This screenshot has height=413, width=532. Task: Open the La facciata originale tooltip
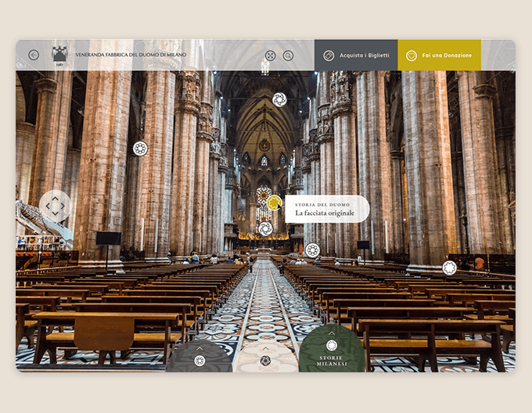(327, 209)
